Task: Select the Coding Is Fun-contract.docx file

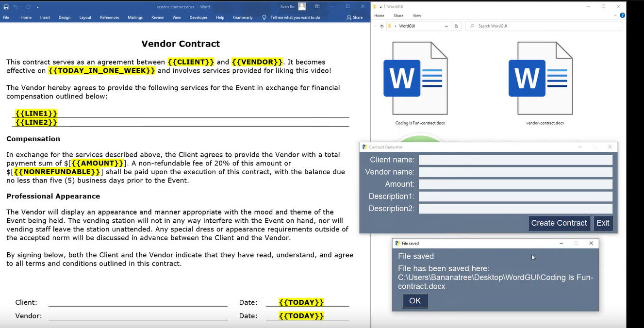Action: click(420, 83)
